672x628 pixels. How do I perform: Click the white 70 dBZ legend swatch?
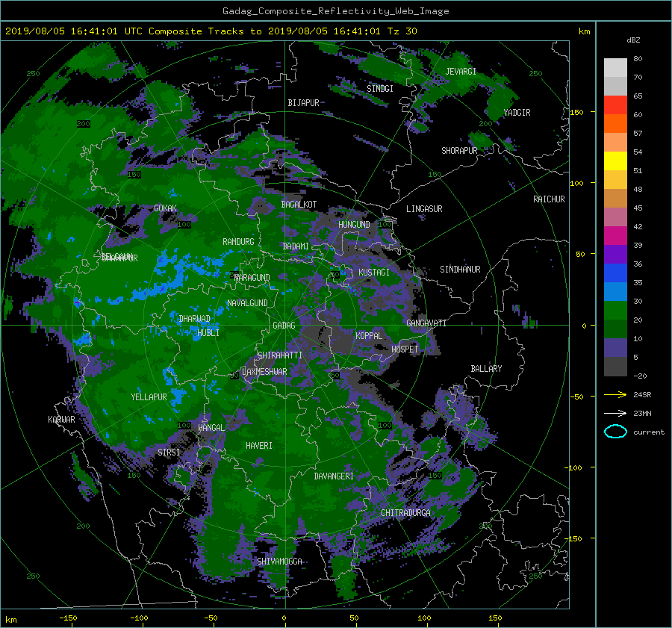pos(615,68)
